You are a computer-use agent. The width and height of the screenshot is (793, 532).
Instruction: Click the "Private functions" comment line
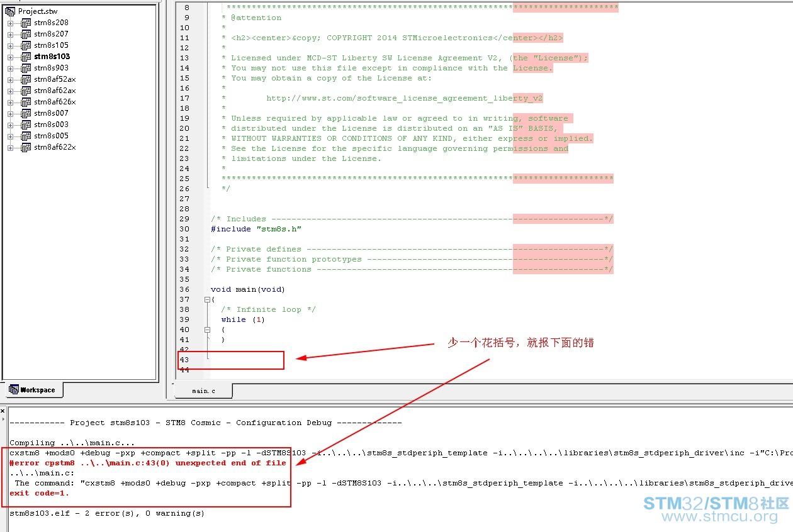(x=412, y=269)
